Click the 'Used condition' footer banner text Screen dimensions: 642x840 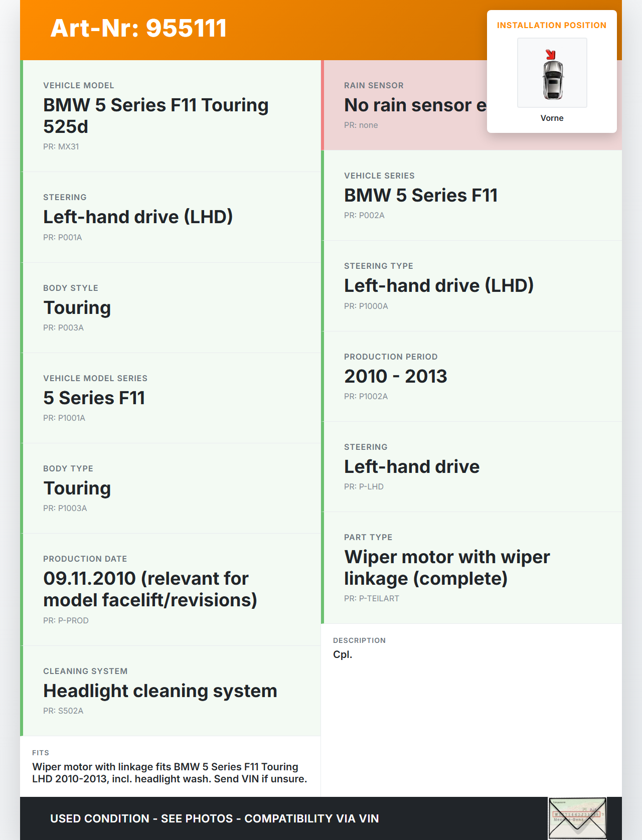click(x=214, y=818)
